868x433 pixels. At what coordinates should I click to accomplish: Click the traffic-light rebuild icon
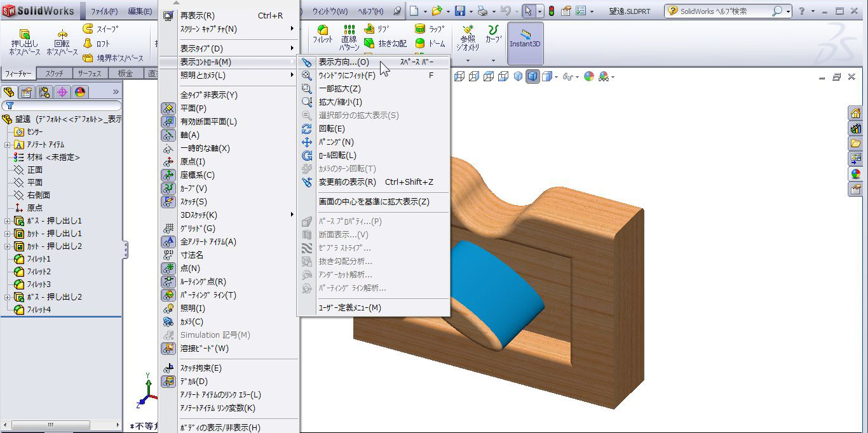click(x=551, y=11)
